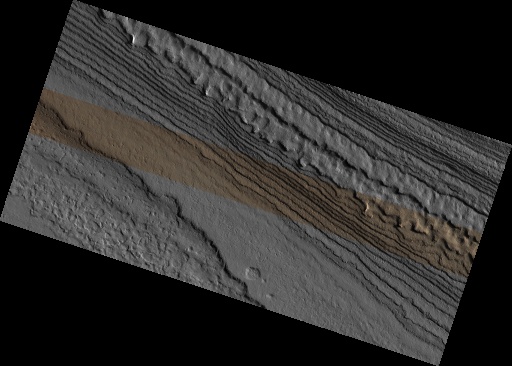Click the image's left corner tip
This screenshot has width=512, height=366.
pos(3,219)
